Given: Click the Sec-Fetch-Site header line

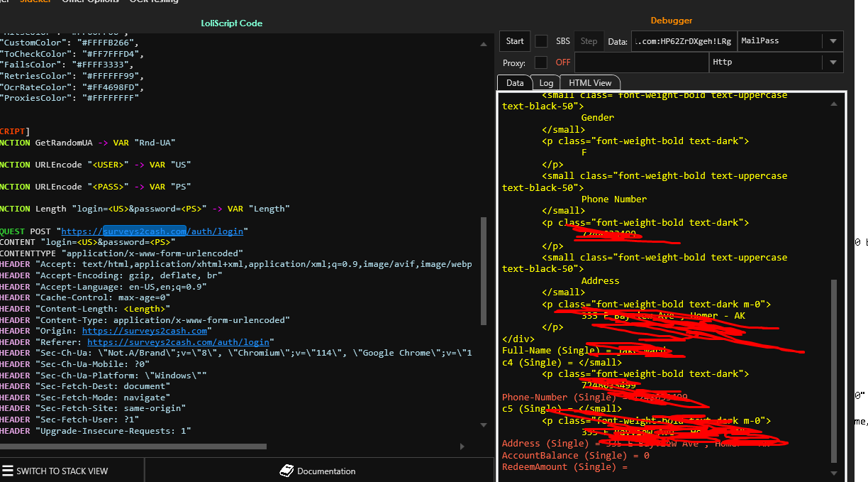Looking at the screenshot, I should (x=93, y=408).
